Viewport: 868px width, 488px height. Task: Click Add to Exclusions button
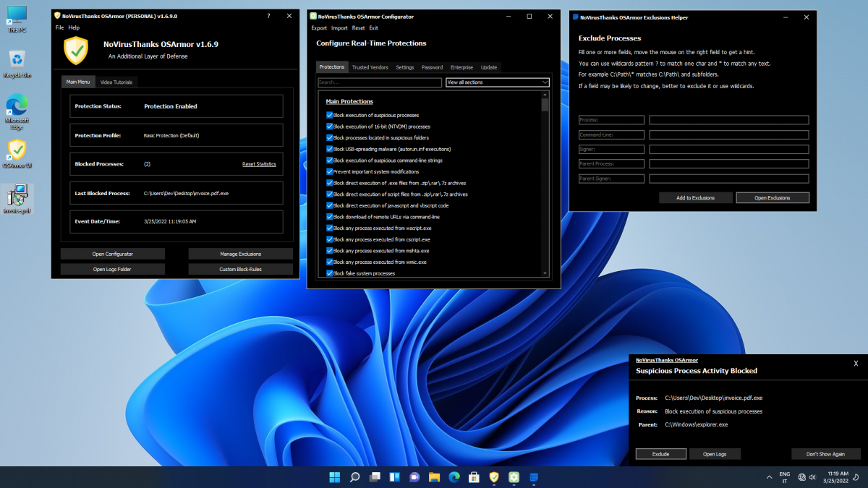pos(695,197)
